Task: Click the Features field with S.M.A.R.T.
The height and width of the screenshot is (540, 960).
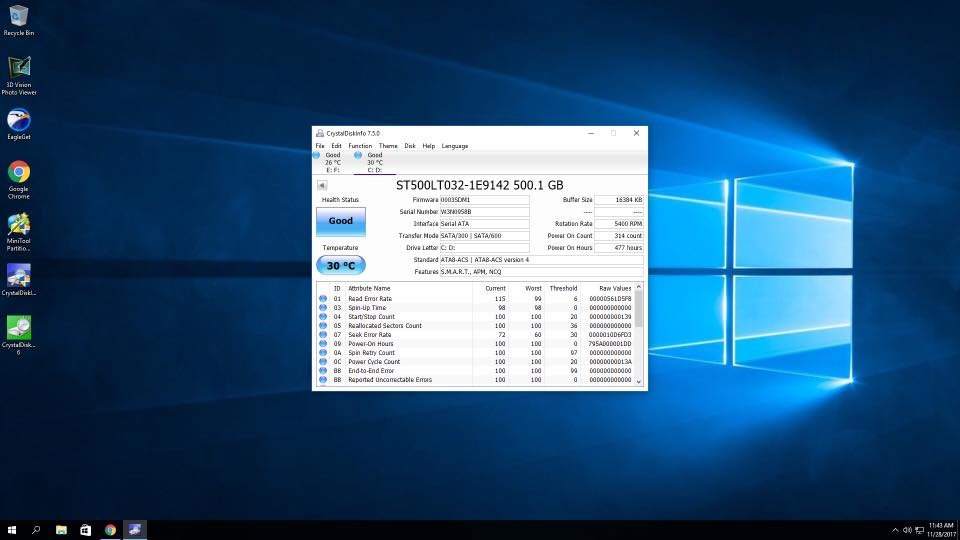Action: (x=541, y=272)
